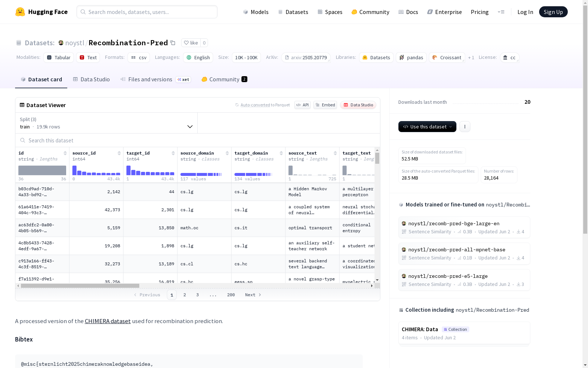588x368 pixels.
Task: Click the Datasets breadcrumb icon
Action: click(x=19, y=43)
